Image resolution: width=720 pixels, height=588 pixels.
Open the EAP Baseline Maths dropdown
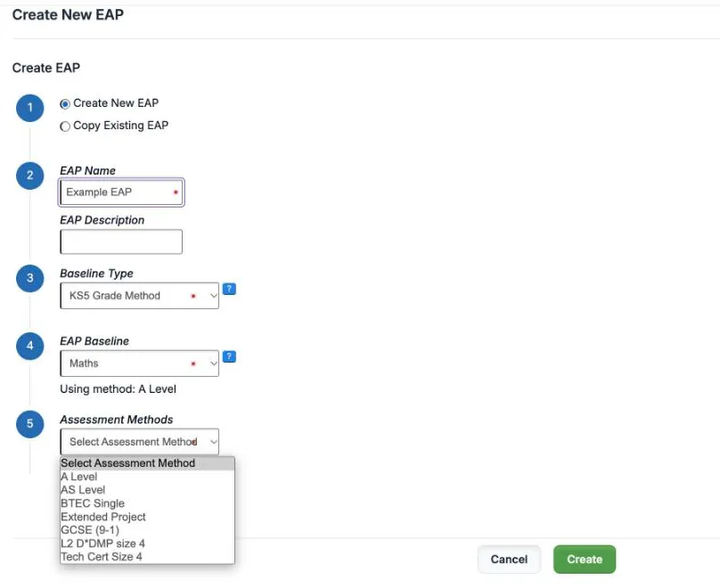[x=140, y=363]
